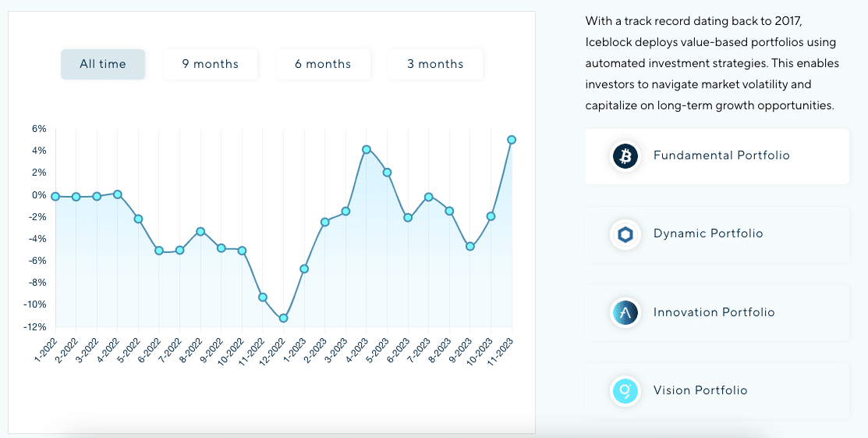Click the 4-2023 peak data point
The width and height of the screenshot is (868, 438).
(x=367, y=149)
